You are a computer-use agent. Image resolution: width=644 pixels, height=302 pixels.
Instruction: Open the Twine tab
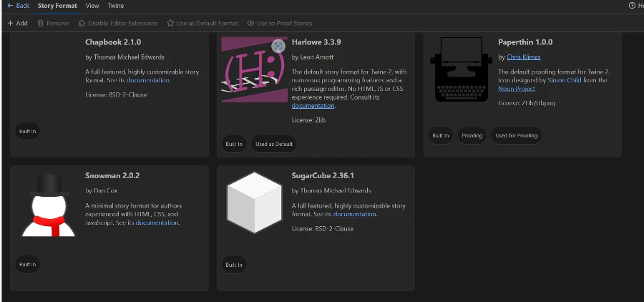point(115,6)
